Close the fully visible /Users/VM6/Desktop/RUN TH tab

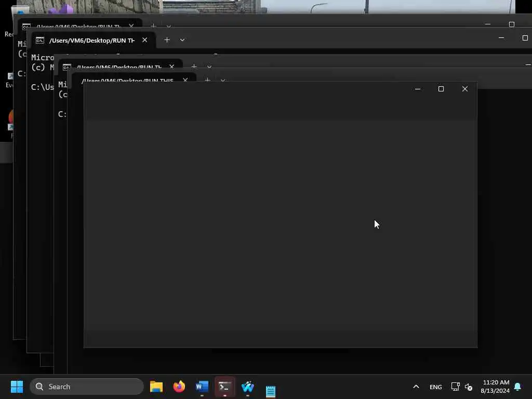coord(144,40)
